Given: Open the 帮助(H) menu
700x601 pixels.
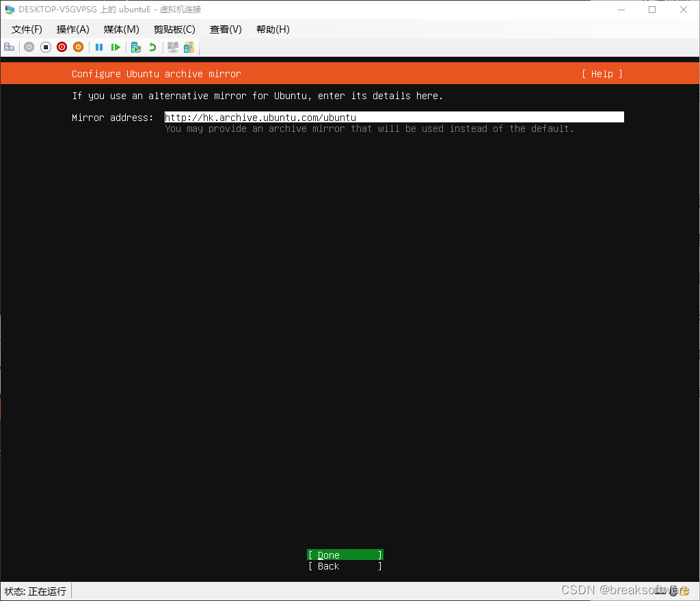Looking at the screenshot, I should 273,29.
